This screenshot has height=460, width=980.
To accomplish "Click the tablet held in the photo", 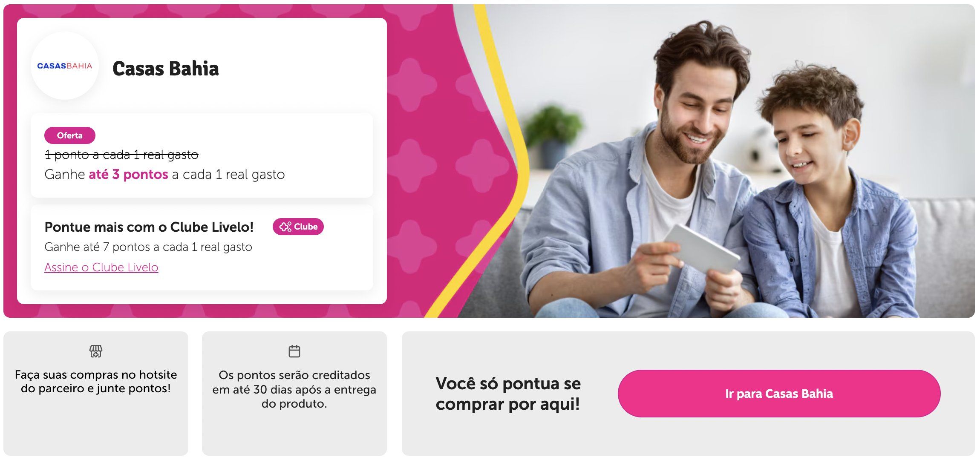I will [702, 248].
